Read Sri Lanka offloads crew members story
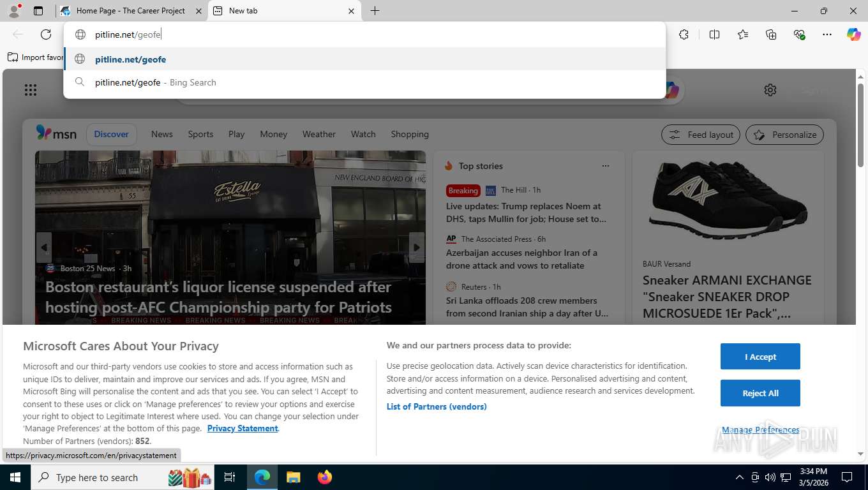Image resolution: width=868 pixels, height=490 pixels. 527,307
